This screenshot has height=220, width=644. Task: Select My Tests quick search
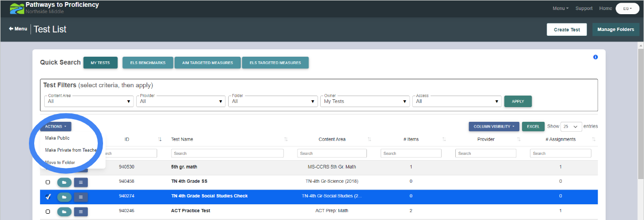[x=100, y=63]
